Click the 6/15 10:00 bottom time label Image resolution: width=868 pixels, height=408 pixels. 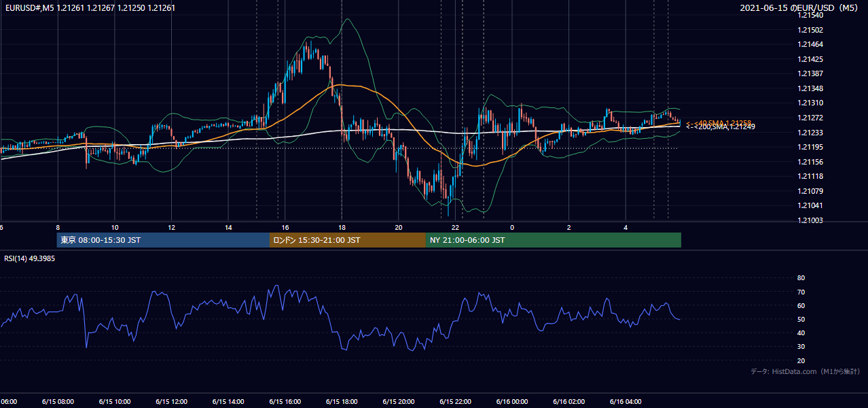(x=115, y=401)
